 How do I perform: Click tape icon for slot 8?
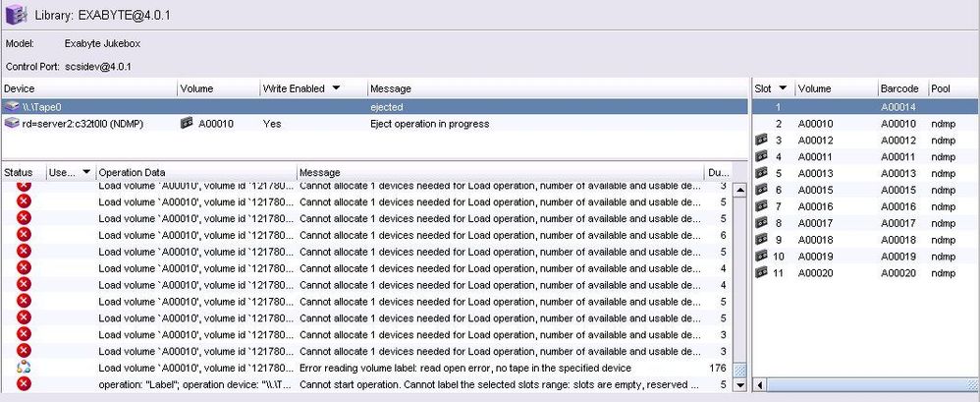coord(761,222)
